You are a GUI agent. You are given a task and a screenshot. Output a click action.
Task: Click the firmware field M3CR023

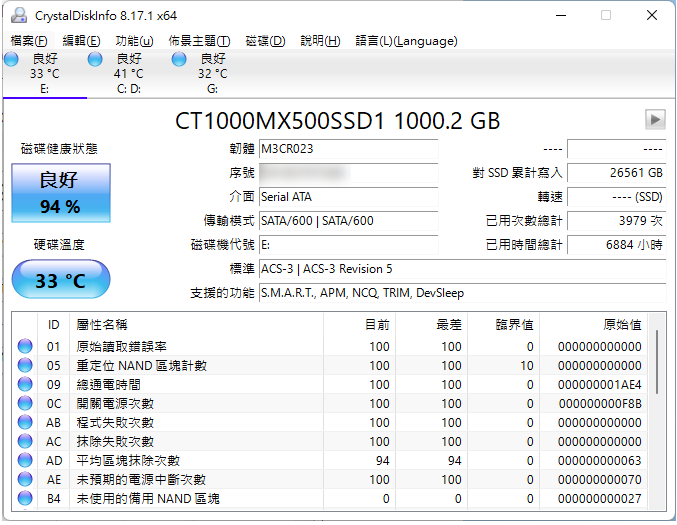(348, 149)
